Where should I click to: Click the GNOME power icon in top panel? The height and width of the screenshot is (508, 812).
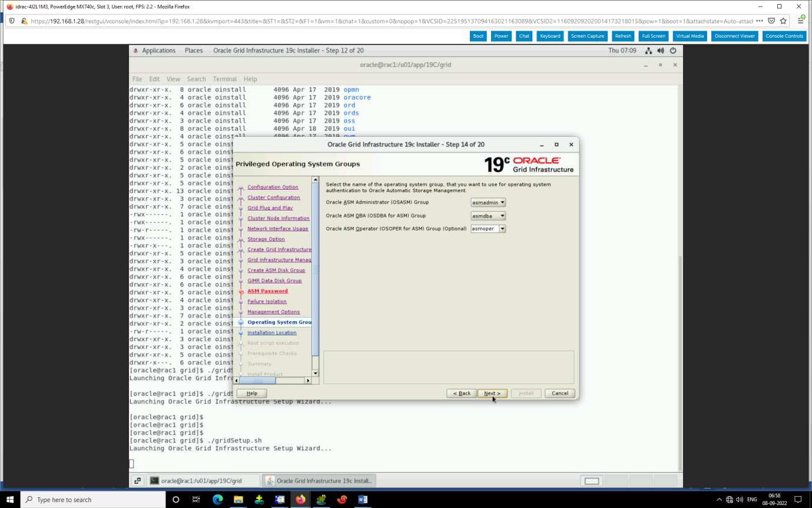click(x=673, y=51)
